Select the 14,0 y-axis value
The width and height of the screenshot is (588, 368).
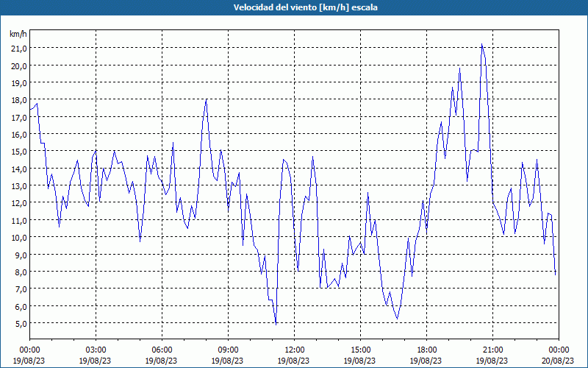pyautogui.click(x=19, y=169)
